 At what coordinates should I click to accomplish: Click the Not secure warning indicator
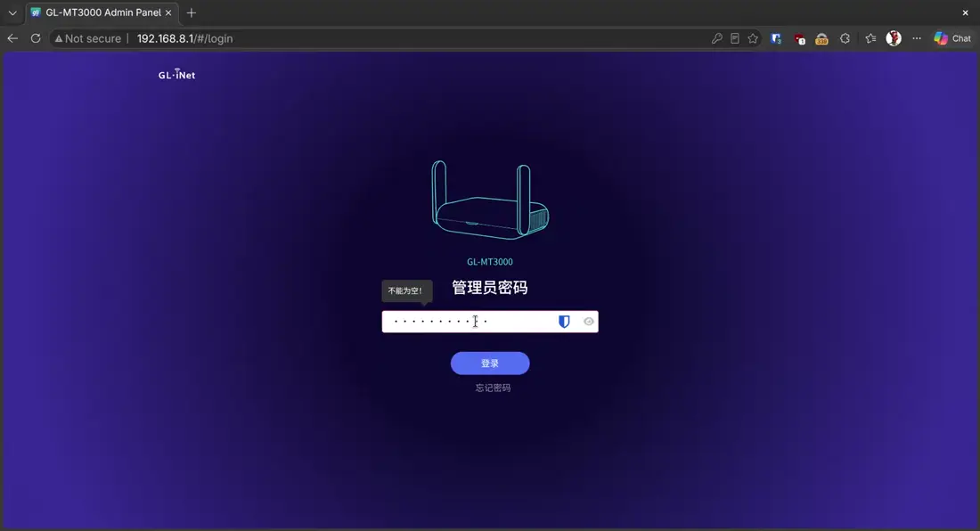pos(87,38)
